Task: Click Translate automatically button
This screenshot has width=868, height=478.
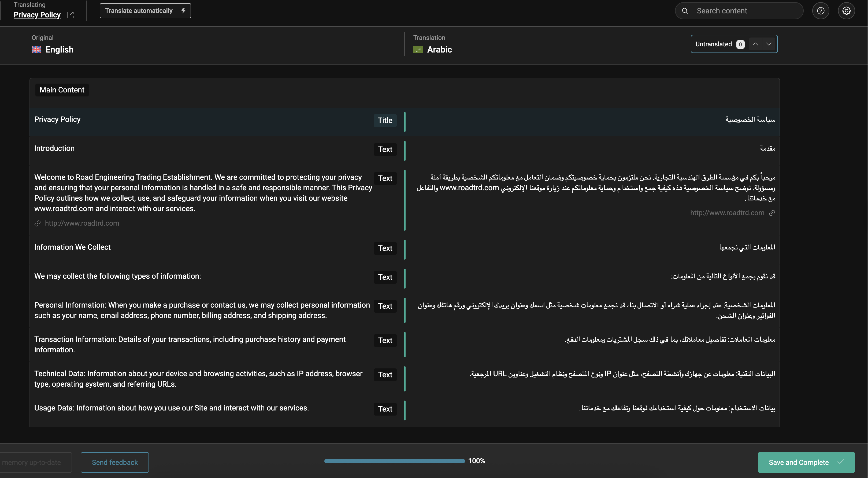Action: pyautogui.click(x=145, y=11)
